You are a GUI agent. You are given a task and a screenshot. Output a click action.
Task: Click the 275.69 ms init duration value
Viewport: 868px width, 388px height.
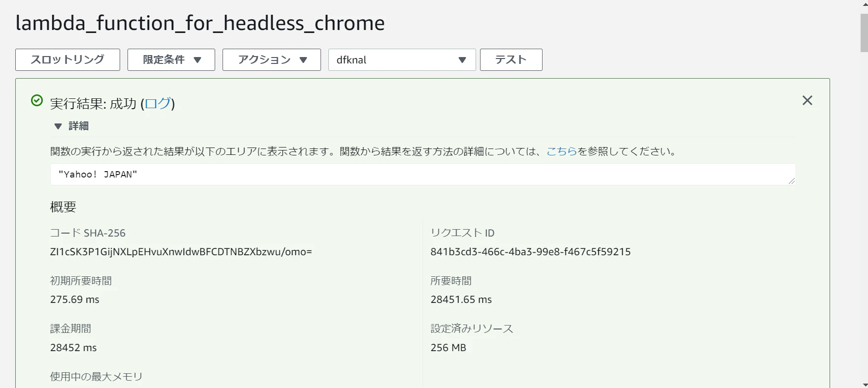(x=75, y=299)
